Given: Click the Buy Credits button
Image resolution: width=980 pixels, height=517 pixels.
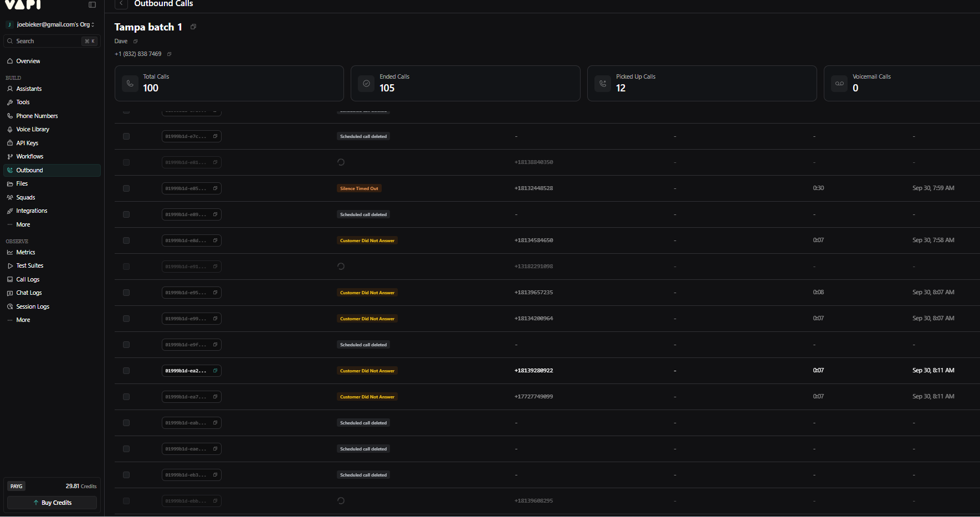Looking at the screenshot, I should [x=52, y=503].
